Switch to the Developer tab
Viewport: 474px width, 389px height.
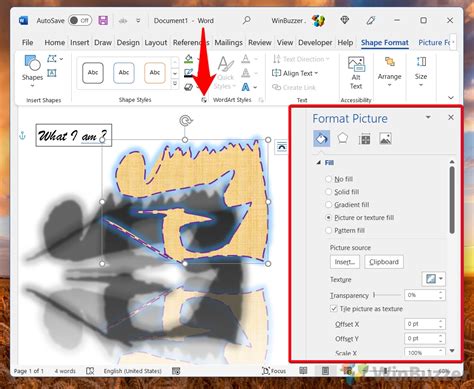[315, 43]
